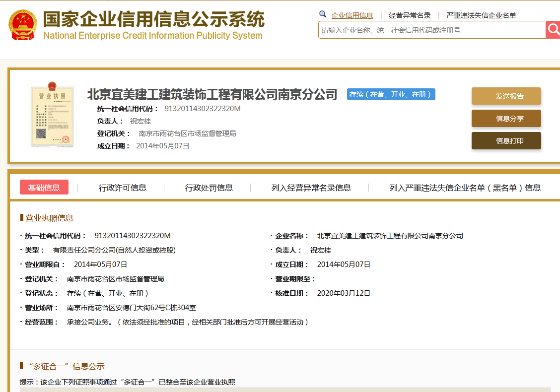The width and height of the screenshot is (560, 392).
Task: Click the 营业场所 address 南京市雨花台区安德门大街62号C栋304室
Action: click(132, 308)
